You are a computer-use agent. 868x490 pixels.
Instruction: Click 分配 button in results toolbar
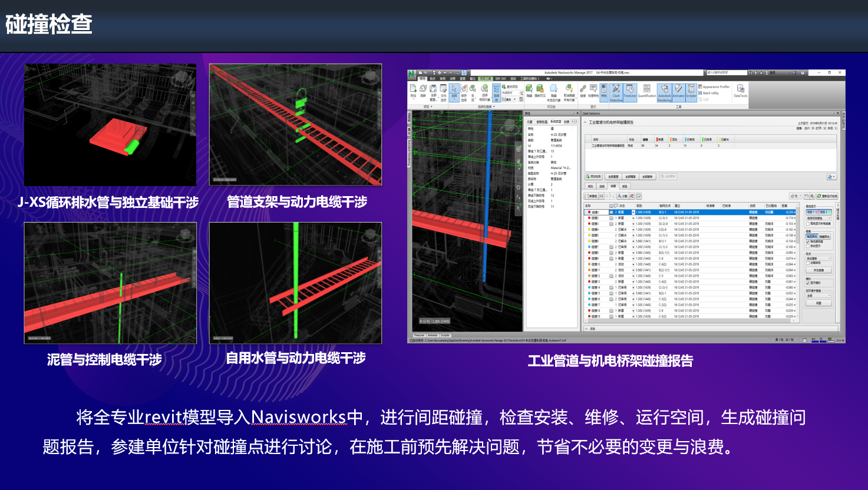623,196
